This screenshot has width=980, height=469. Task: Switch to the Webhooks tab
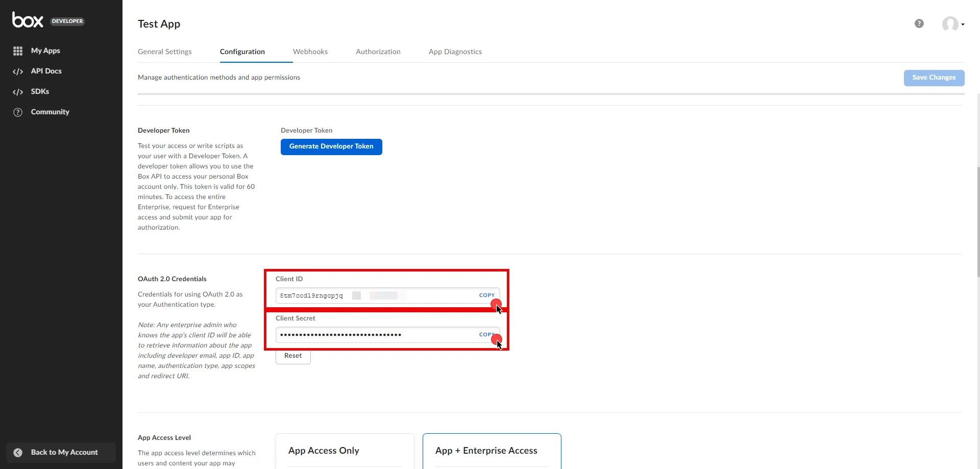pos(310,52)
